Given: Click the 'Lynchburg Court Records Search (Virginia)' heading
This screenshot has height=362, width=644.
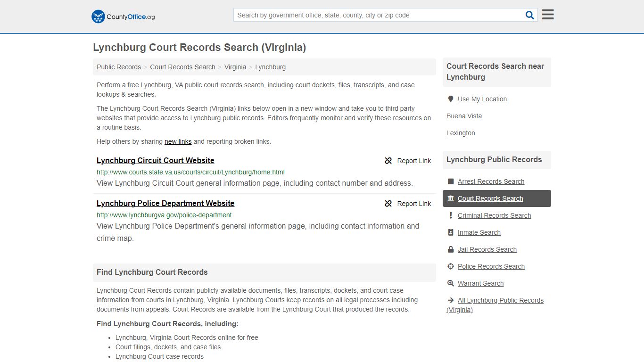Looking at the screenshot, I should (199, 48).
